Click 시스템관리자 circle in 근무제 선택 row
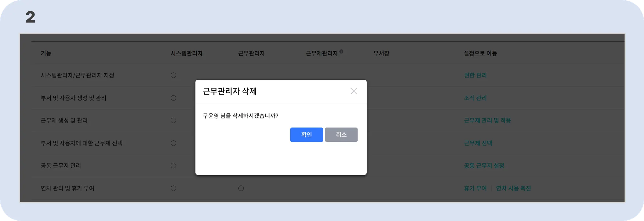This screenshot has width=644, height=221. click(x=173, y=143)
